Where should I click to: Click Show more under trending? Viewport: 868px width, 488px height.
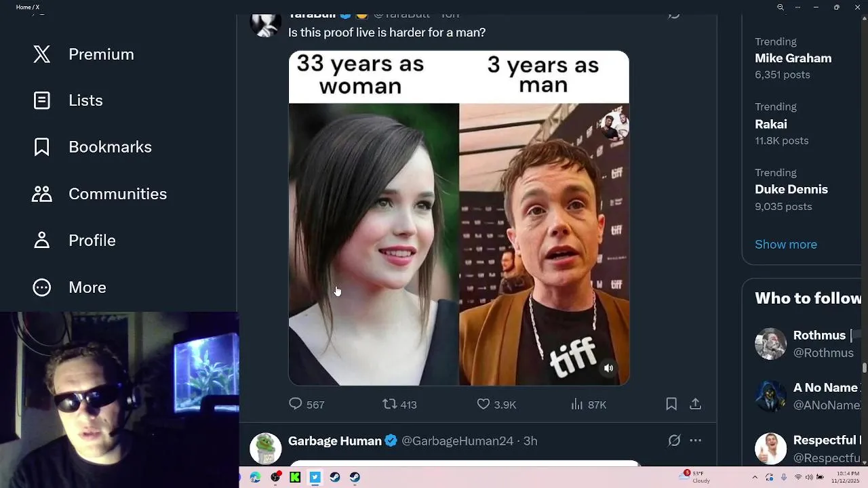point(786,244)
